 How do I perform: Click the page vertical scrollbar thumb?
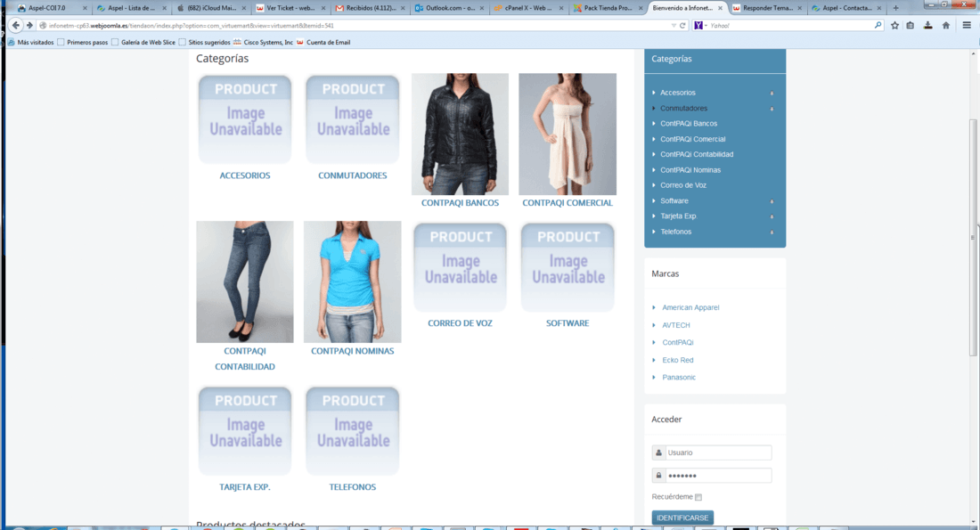tap(973, 238)
